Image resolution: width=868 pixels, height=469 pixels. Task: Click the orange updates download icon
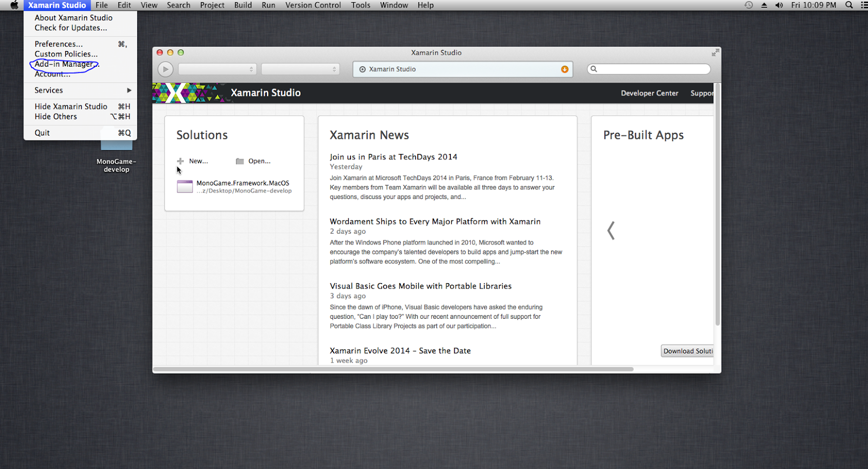click(x=565, y=69)
